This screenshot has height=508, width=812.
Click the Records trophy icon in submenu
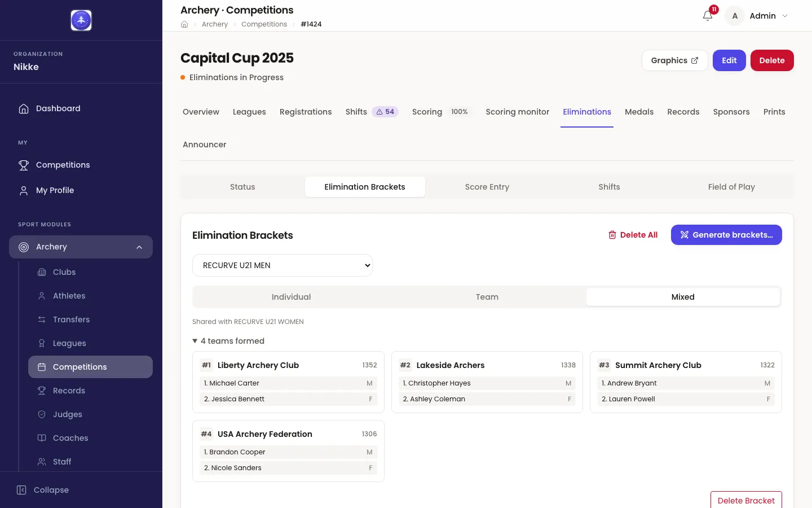coord(42,391)
